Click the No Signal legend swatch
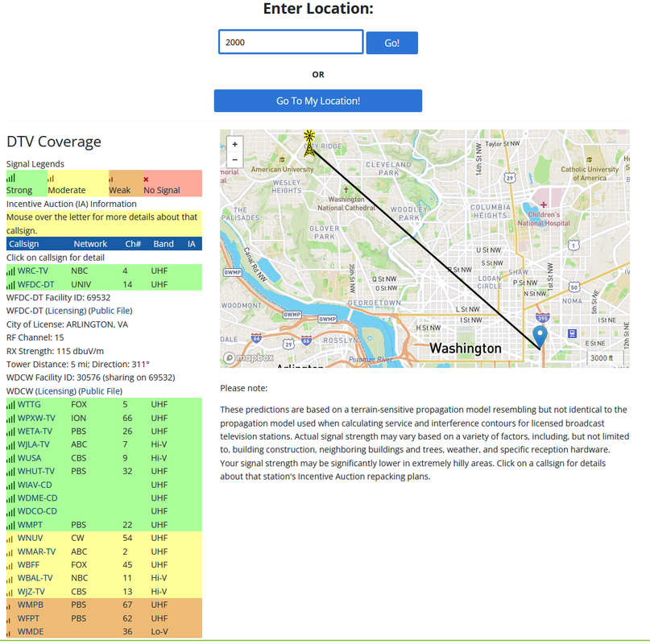Image resolution: width=650 pixels, height=644 pixels. [172, 184]
